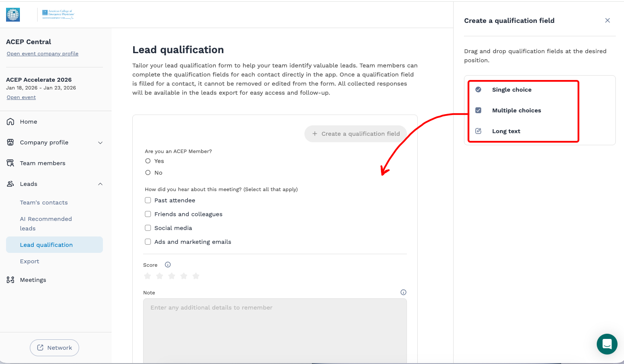Click the Multiple choices field type icon
Image resolution: width=624 pixels, height=364 pixels.
pos(478,110)
